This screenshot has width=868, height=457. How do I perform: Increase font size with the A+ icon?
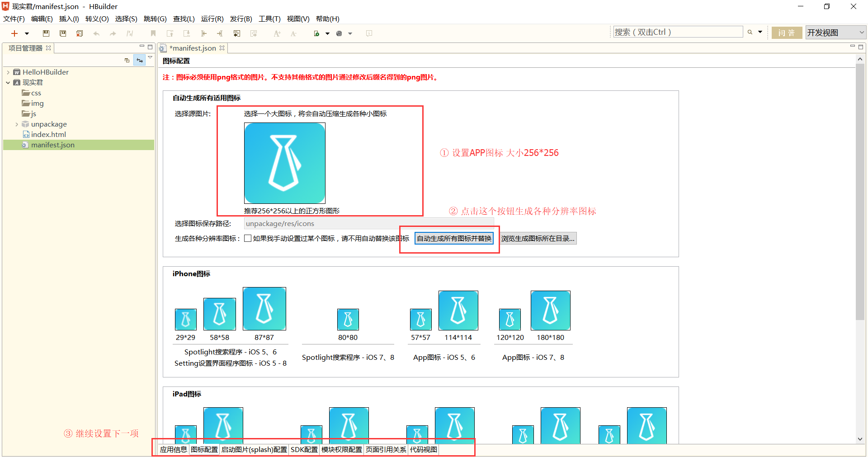click(277, 33)
